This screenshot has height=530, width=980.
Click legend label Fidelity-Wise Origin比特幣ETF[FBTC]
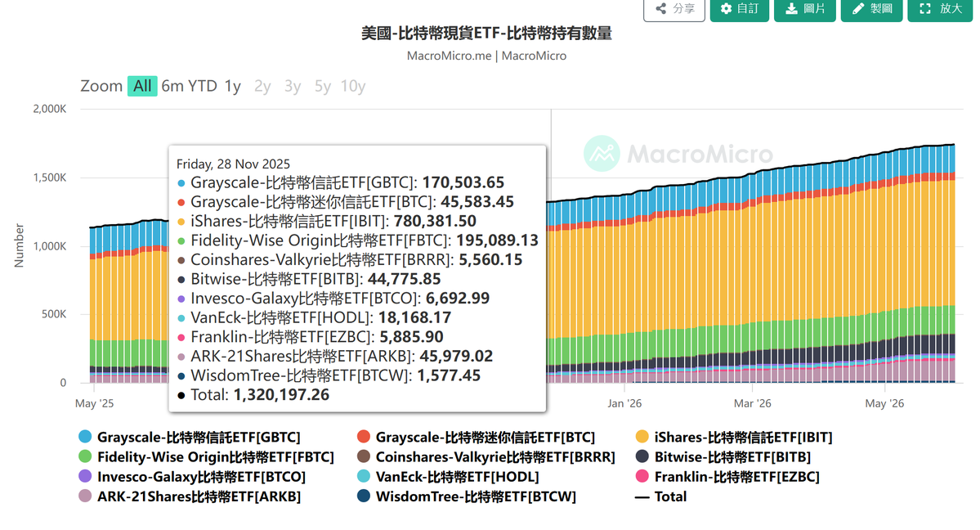(216, 457)
